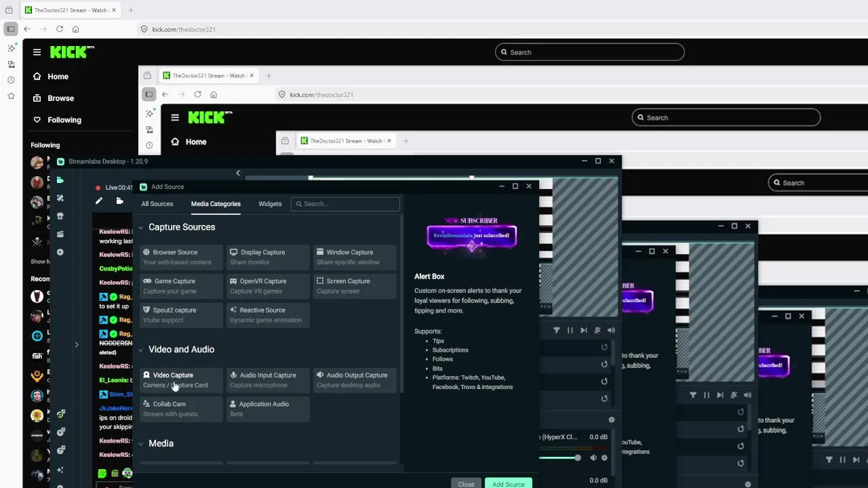Viewport: 868px width, 488px height.
Task: Switch to the Widgets tab
Action: pyautogui.click(x=270, y=204)
